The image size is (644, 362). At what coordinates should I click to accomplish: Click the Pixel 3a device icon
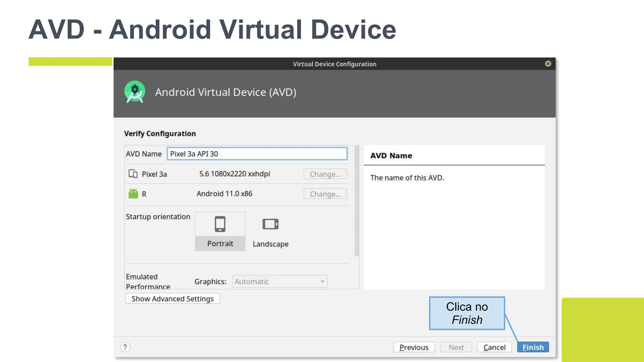coord(133,174)
